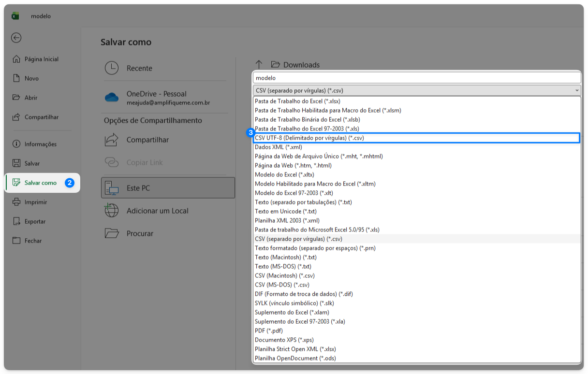Click Procurar to browse folders
This screenshot has width=588, height=374.
pos(140,233)
